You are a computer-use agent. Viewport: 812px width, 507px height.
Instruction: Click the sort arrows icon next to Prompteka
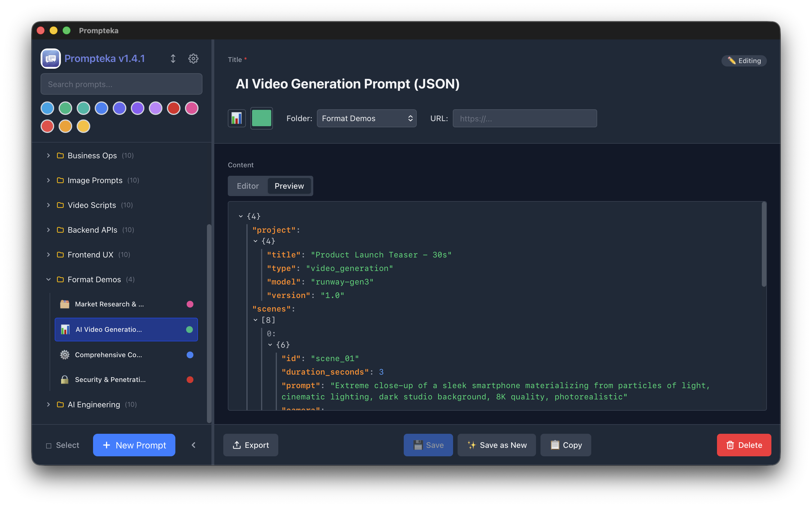[173, 58]
